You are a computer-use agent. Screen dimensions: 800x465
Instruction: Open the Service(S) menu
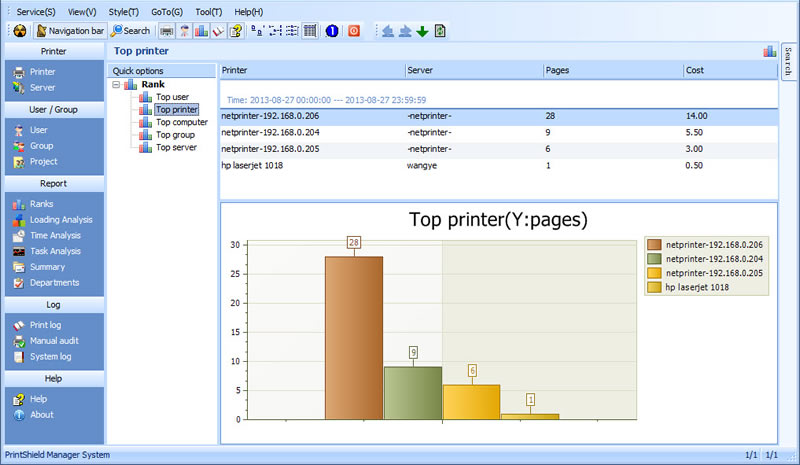coord(36,12)
